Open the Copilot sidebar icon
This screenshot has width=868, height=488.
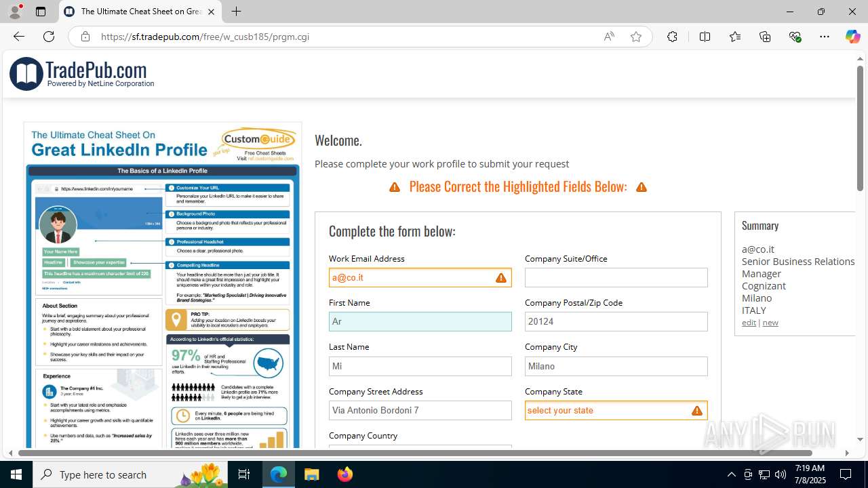tap(852, 37)
